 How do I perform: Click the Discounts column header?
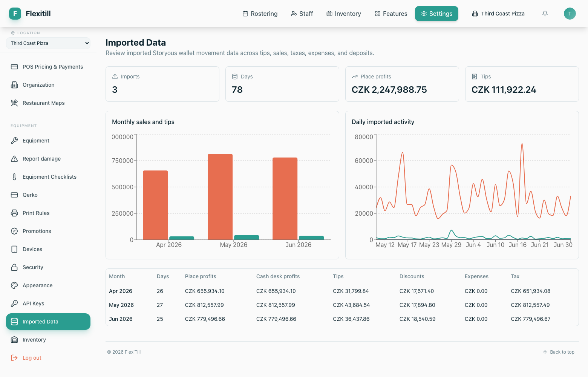pos(412,276)
